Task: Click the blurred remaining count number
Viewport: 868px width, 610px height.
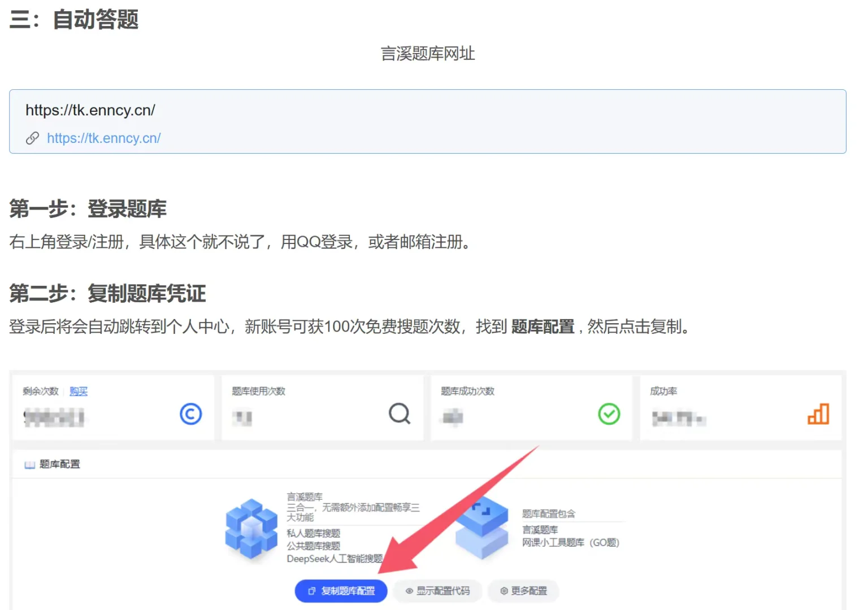Action: point(54,419)
